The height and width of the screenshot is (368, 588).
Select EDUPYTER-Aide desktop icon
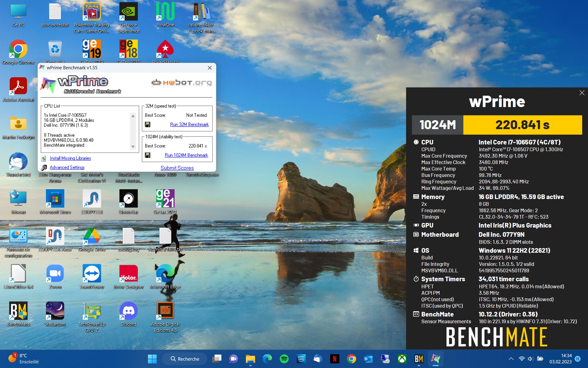(55, 239)
